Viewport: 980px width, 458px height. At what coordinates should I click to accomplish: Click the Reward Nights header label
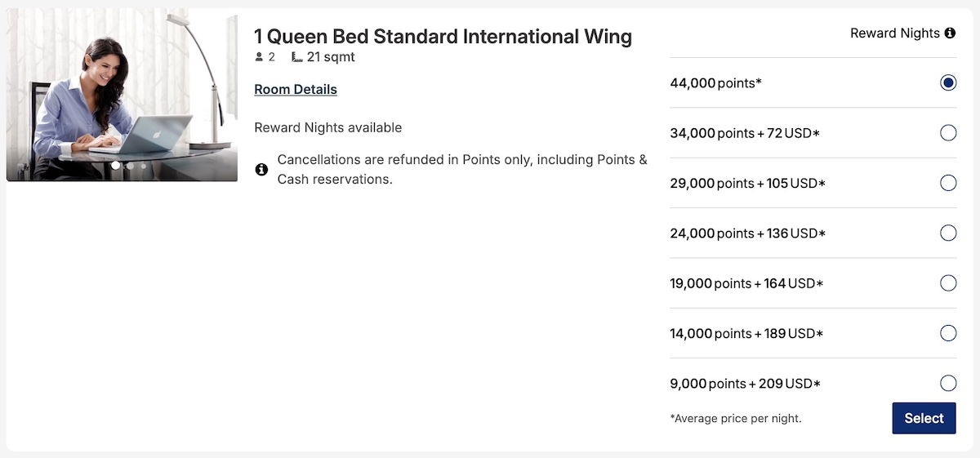894,33
